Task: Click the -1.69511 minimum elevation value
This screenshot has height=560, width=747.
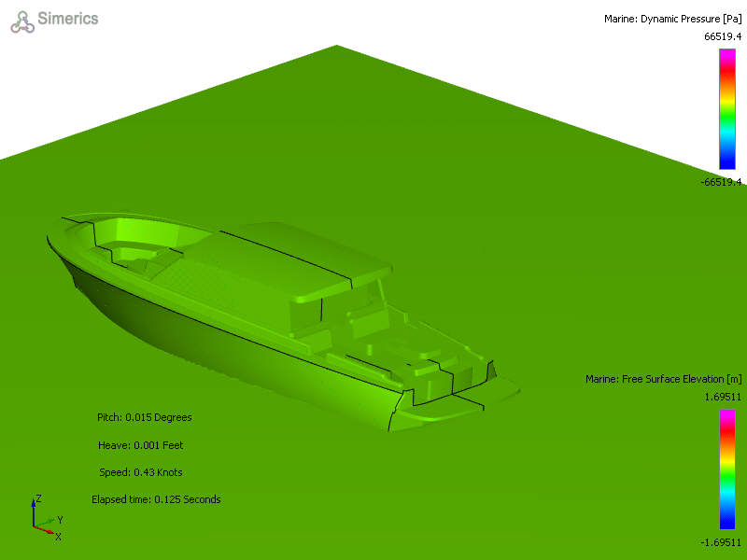Action: pyautogui.click(x=721, y=542)
